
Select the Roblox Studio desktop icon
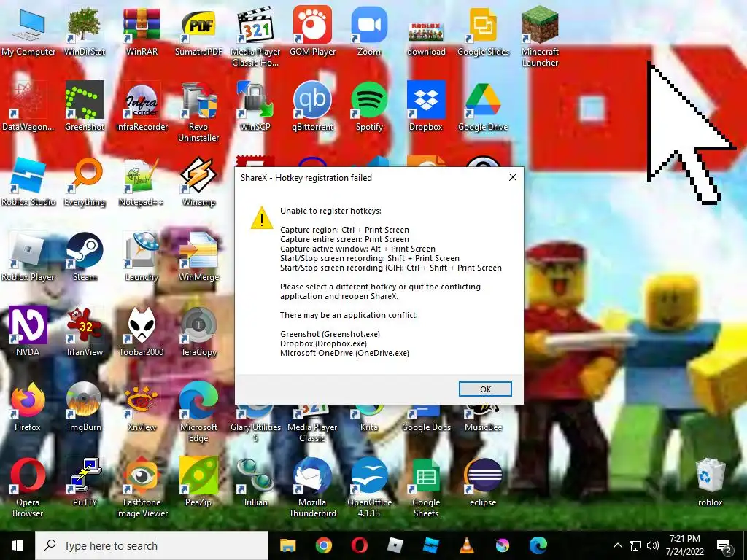tap(28, 182)
